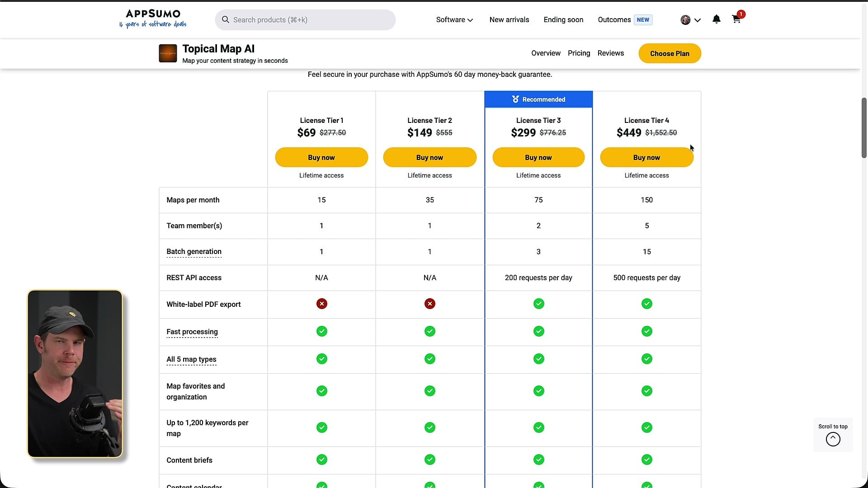The image size is (868, 488).
Task: Click the All 5 map types label
Action: click(x=191, y=359)
